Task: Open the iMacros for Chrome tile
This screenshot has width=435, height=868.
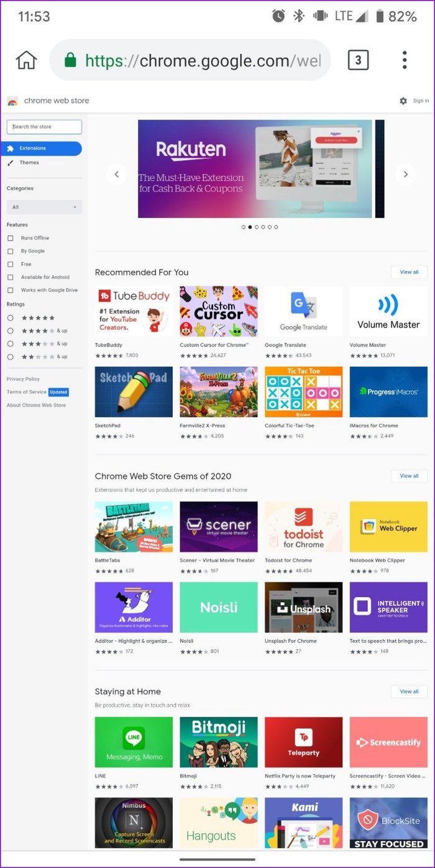Action: tap(388, 392)
